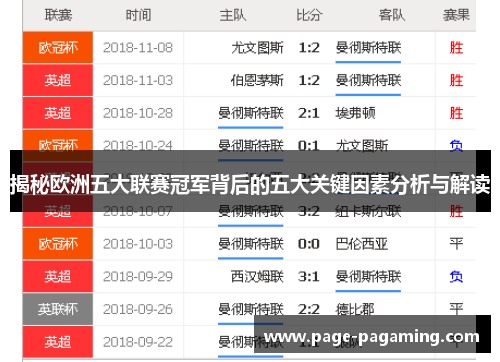This screenshot has width=500, height=362.
Task: Open home team 伯恩茅斯
Action: click(x=257, y=80)
